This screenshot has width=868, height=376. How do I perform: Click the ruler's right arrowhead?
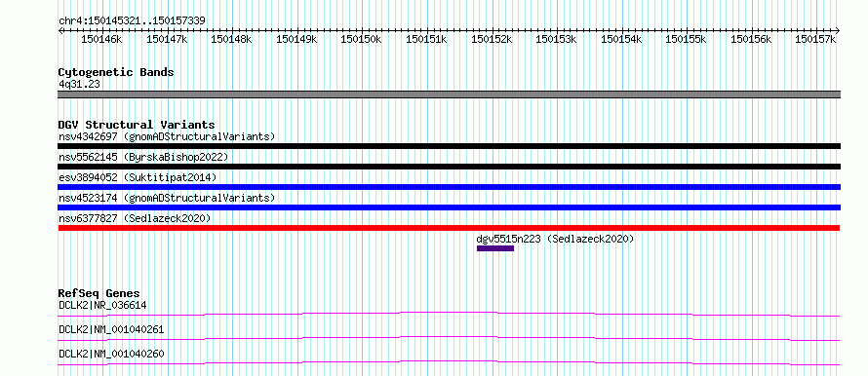838,30
